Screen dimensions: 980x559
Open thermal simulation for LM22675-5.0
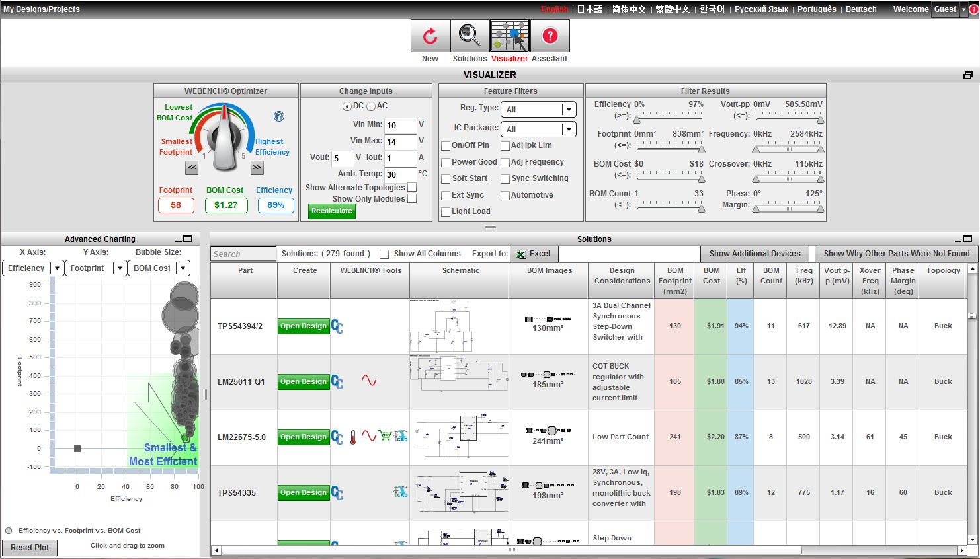(x=353, y=437)
